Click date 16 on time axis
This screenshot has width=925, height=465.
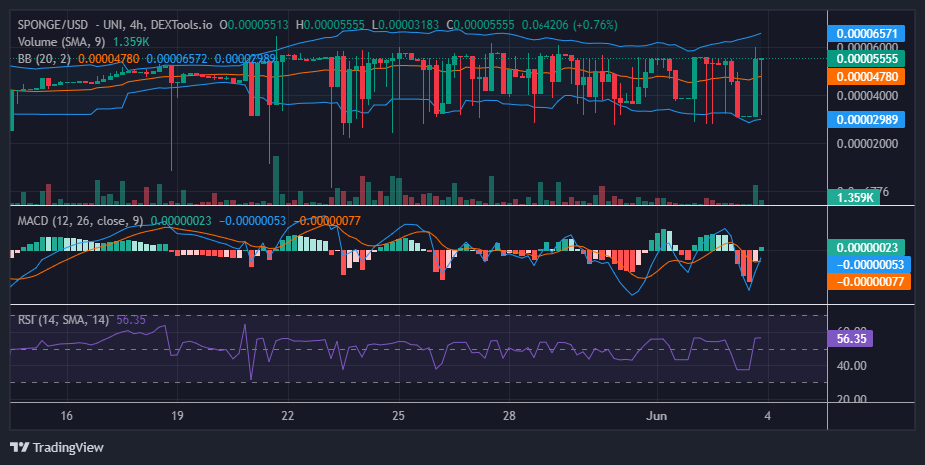click(67, 416)
